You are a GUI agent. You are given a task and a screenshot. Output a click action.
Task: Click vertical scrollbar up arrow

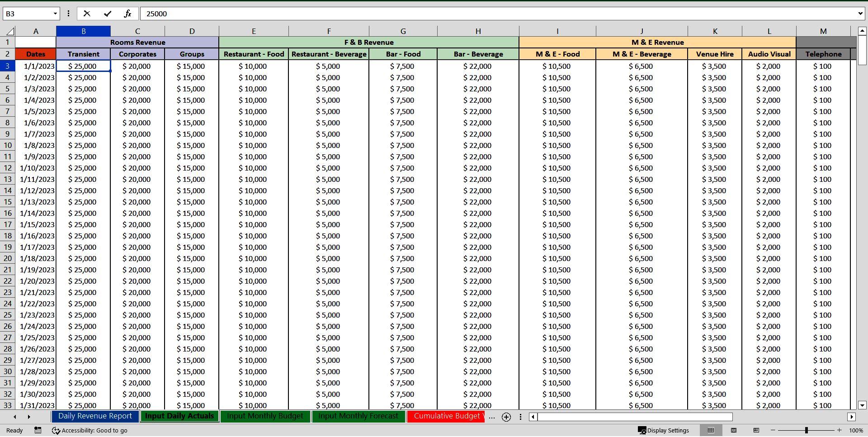click(862, 31)
